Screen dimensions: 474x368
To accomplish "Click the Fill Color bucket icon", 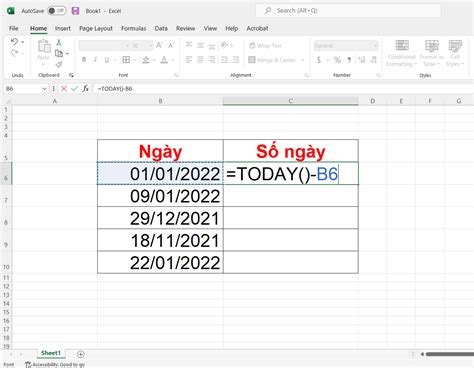I will [146, 60].
